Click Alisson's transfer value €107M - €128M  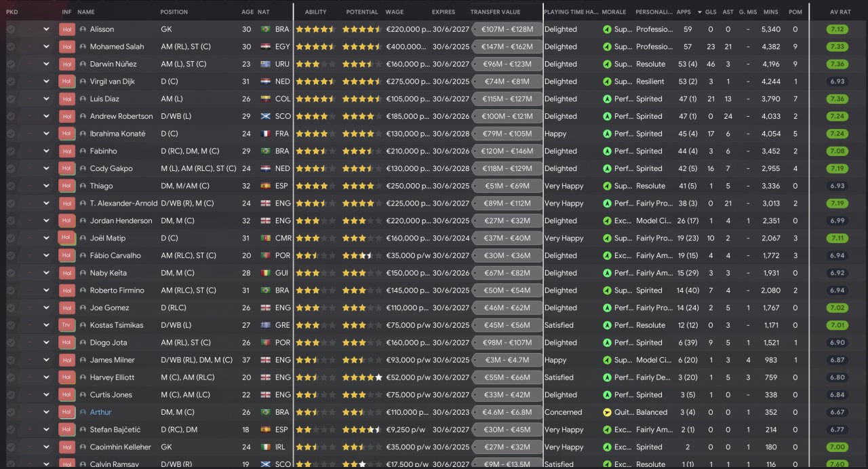[507, 29]
